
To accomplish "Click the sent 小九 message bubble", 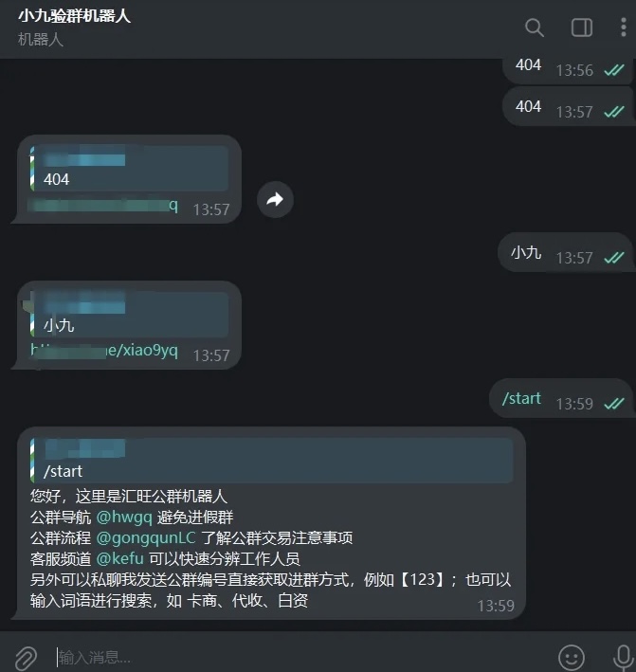I will pyautogui.click(x=566, y=253).
